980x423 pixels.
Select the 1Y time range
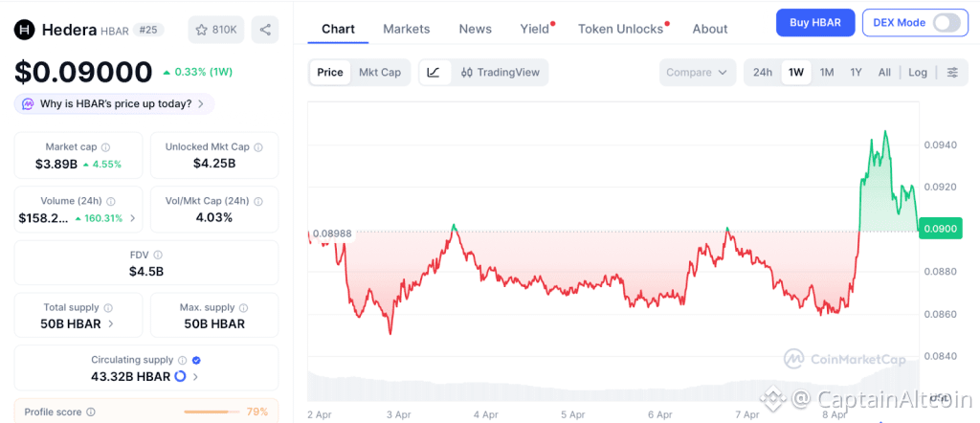click(x=856, y=73)
